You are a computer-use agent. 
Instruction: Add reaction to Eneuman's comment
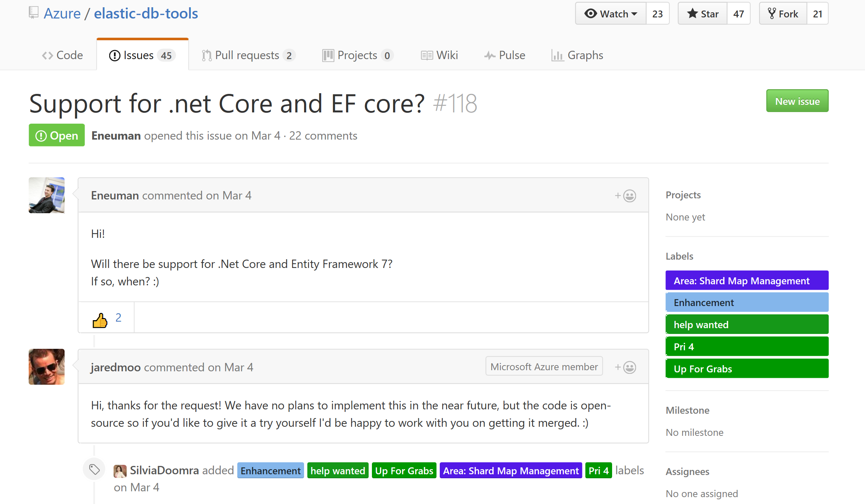(626, 196)
